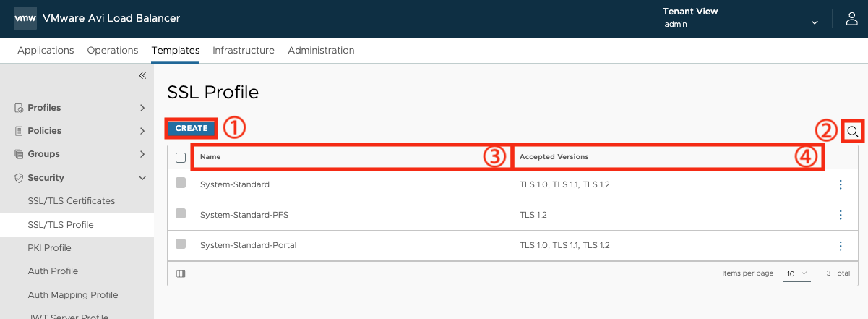Screen dimensions: 868x319
Task: Click the Profiles sidebar icon
Action: [x=19, y=108]
